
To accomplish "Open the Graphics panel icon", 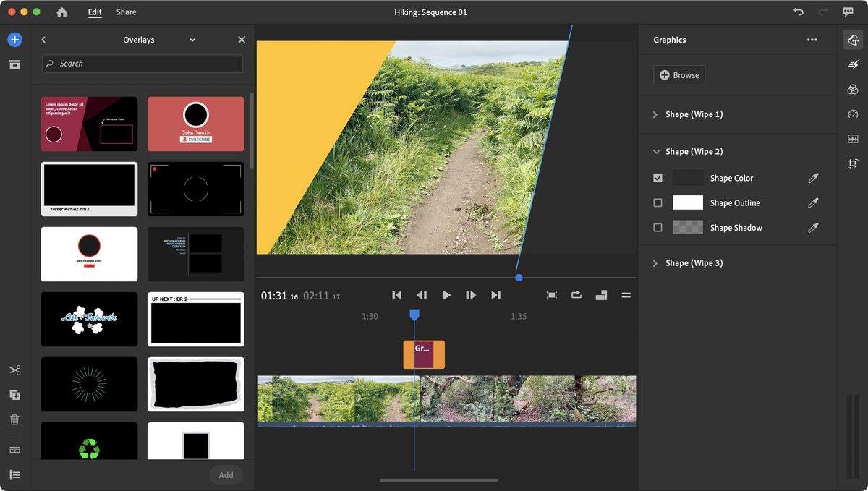I will click(852, 40).
